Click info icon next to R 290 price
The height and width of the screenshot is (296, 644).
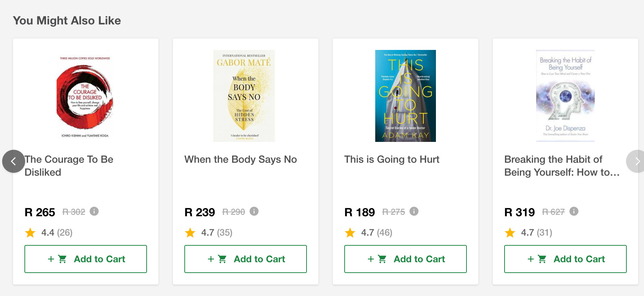tap(254, 211)
